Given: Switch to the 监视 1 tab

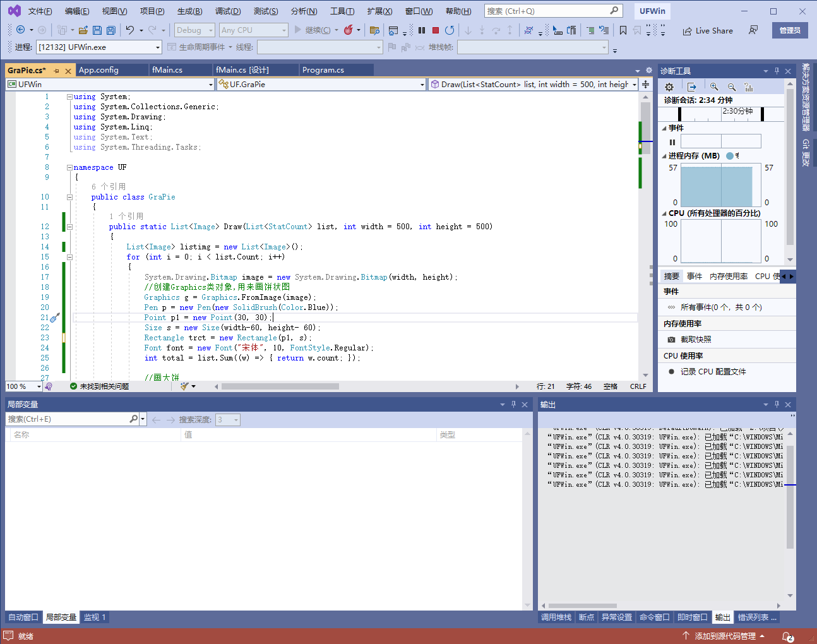Looking at the screenshot, I should click(95, 617).
